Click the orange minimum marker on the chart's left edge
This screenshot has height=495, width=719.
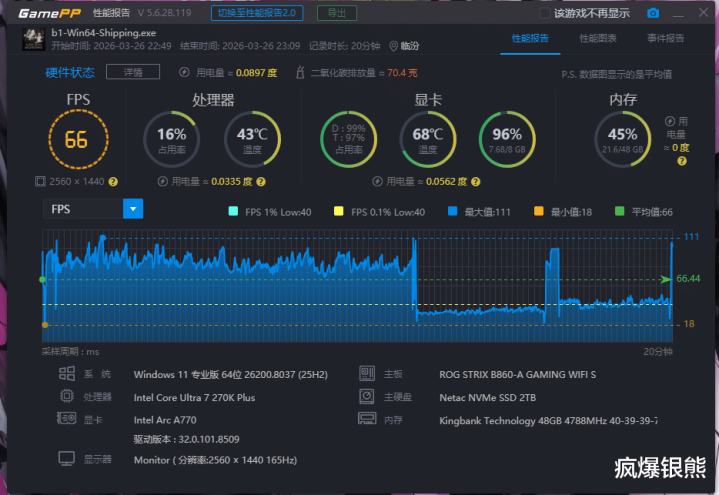(44, 325)
